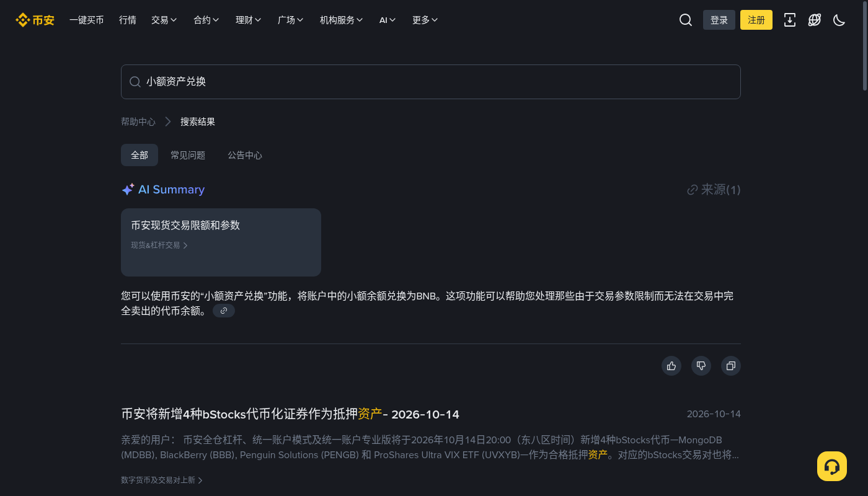The width and height of the screenshot is (868, 496).
Task: Open the bStocks 抵押资产 announcement title
Action: point(290,414)
